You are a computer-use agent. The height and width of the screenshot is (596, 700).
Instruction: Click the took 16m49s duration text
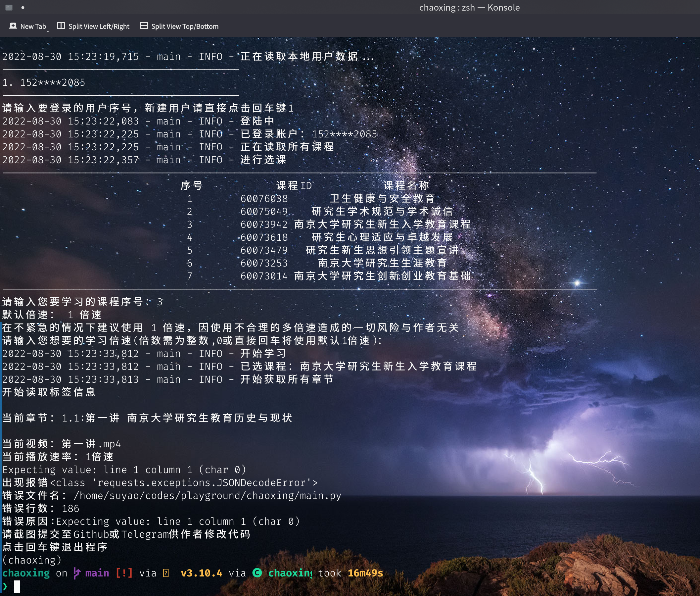point(350,573)
